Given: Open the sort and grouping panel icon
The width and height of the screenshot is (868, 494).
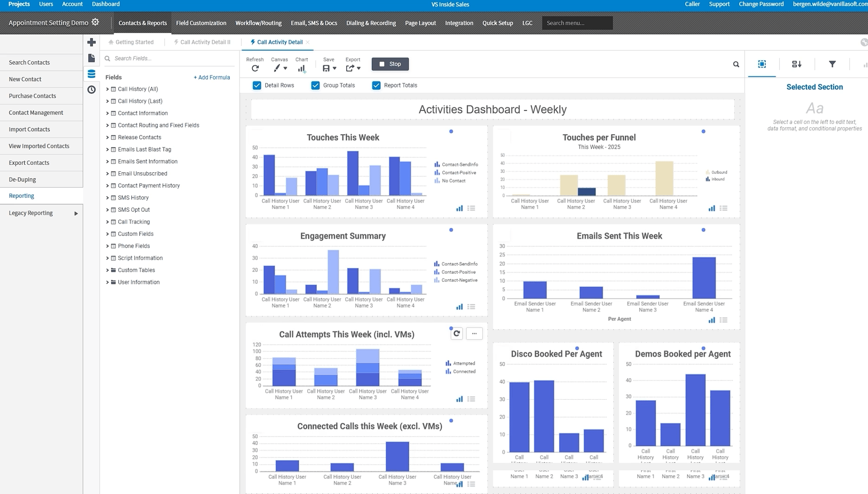Looking at the screenshot, I should click(x=796, y=64).
